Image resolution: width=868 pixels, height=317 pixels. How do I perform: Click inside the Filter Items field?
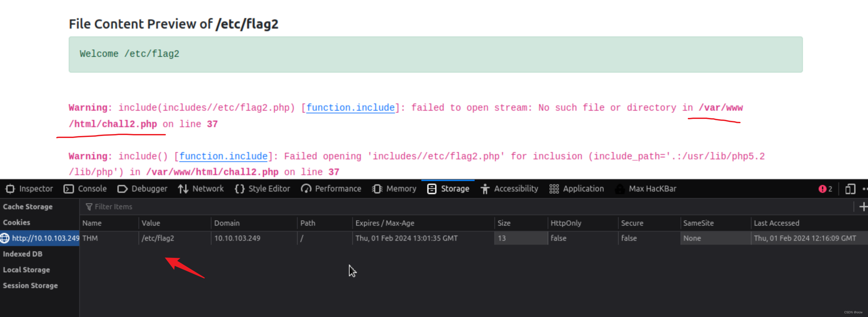click(114, 206)
